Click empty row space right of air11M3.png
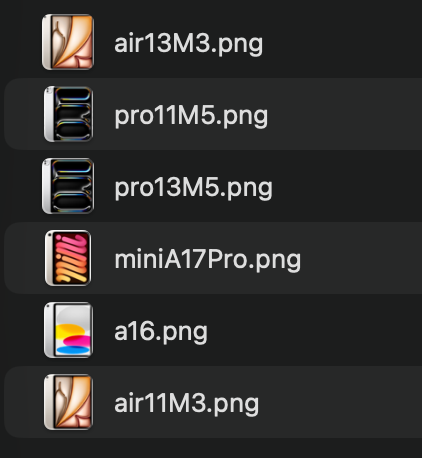 [x=342, y=402]
